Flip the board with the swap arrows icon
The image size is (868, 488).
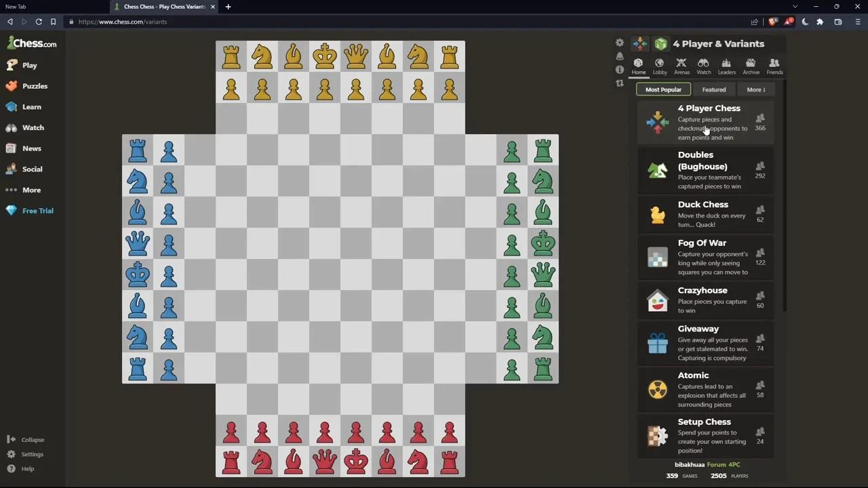pyautogui.click(x=619, y=83)
